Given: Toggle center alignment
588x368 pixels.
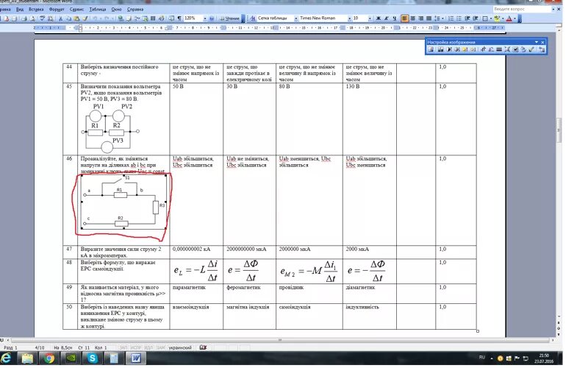Looking at the screenshot, I should (x=413, y=18).
